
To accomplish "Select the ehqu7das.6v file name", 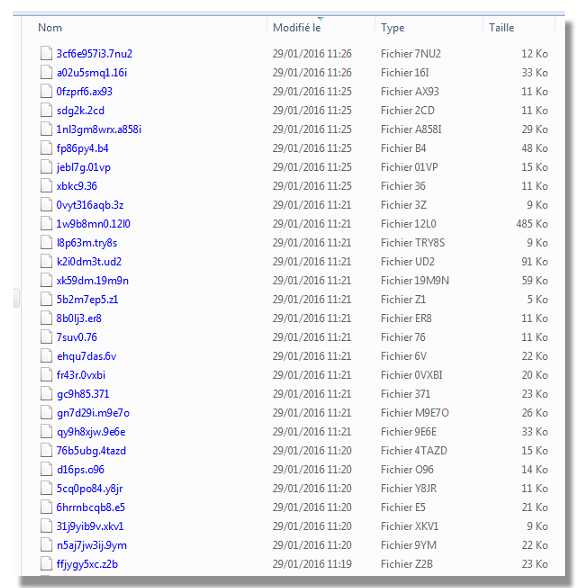I will coord(86,356).
